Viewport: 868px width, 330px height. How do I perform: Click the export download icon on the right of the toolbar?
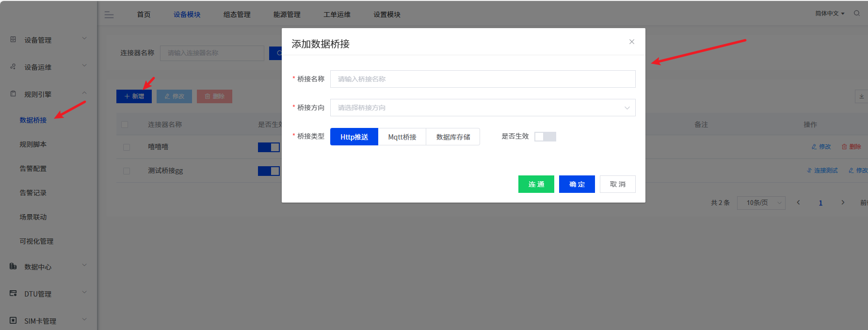click(861, 96)
